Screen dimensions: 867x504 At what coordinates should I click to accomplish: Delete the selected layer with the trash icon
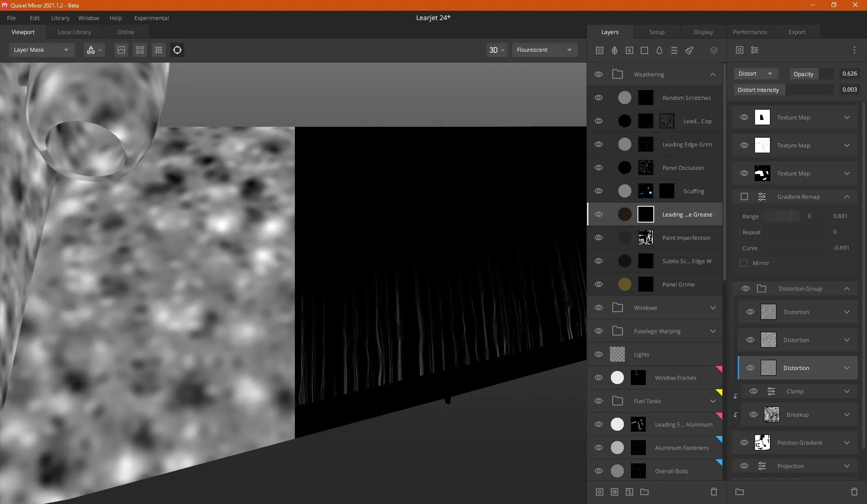[713, 491]
